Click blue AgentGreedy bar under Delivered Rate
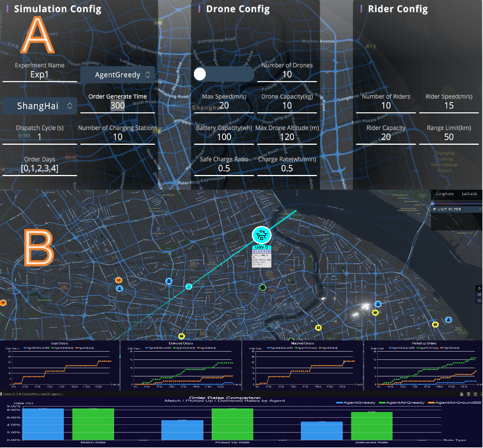This screenshot has height=448, width=483. (322, 431)
